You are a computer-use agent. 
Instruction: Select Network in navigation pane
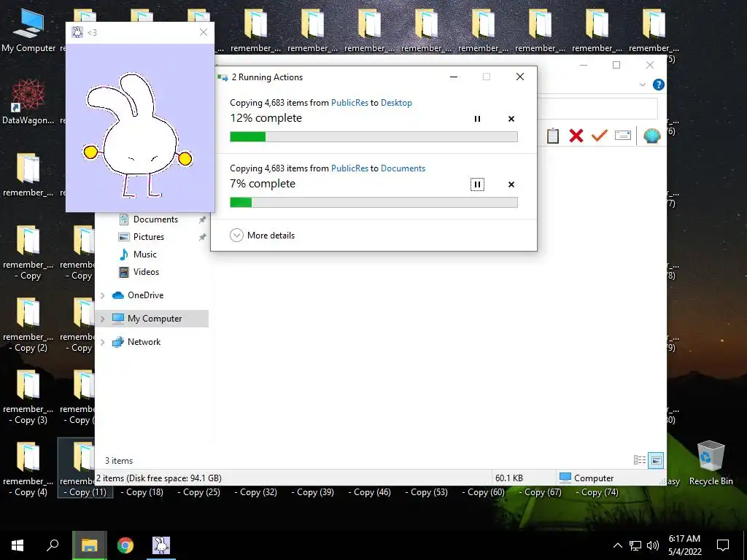click(144, 342)
